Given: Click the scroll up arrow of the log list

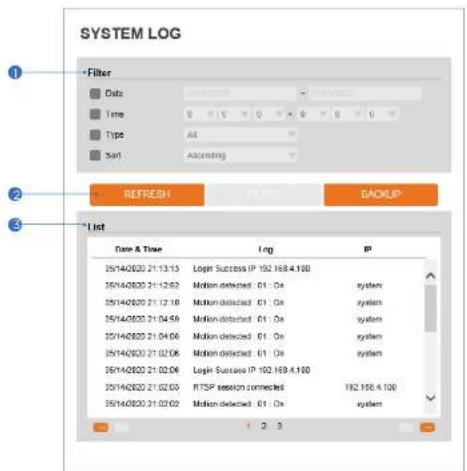Looking at the screenshot, I should (x=430, y=276).
